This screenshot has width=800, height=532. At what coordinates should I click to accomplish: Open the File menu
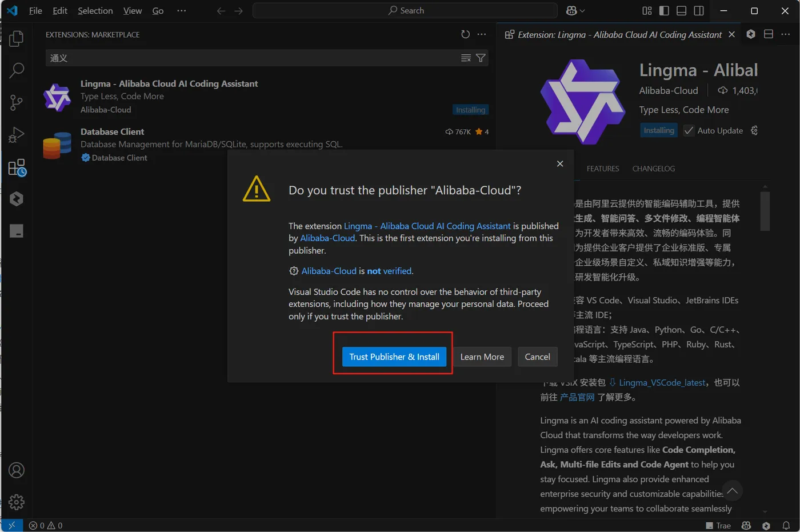click(x=35, y=11)
